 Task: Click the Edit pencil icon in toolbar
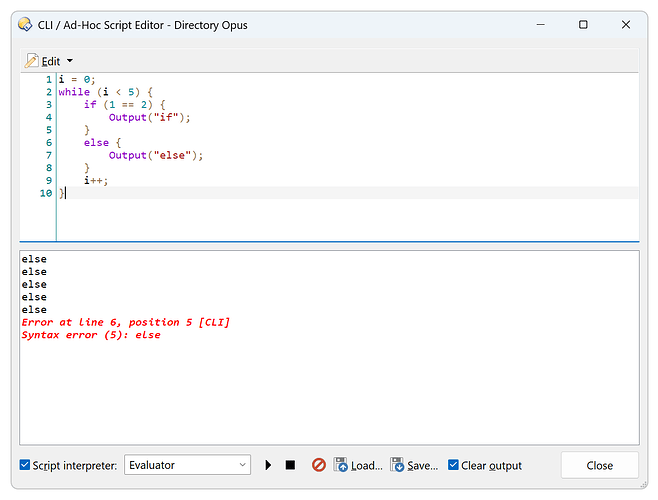pyautogui.click(x=31, y=61)
